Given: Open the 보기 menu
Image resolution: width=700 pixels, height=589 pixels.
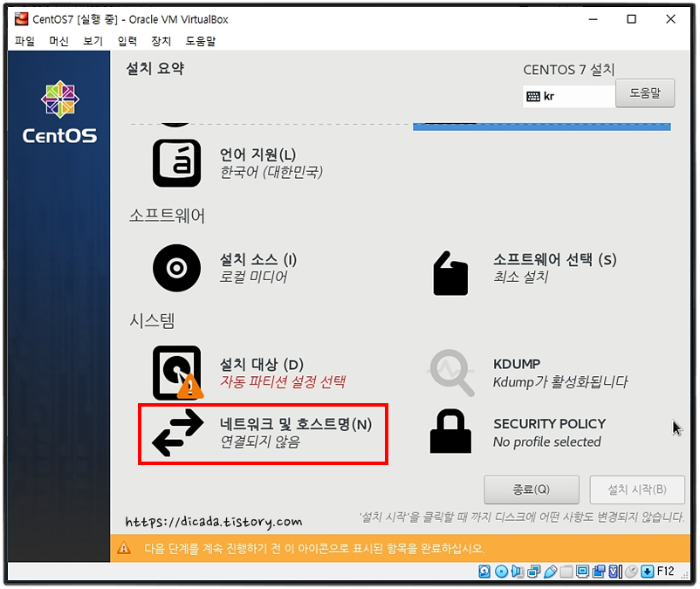Looking at the screenshot, I should (x=93, y=41).
